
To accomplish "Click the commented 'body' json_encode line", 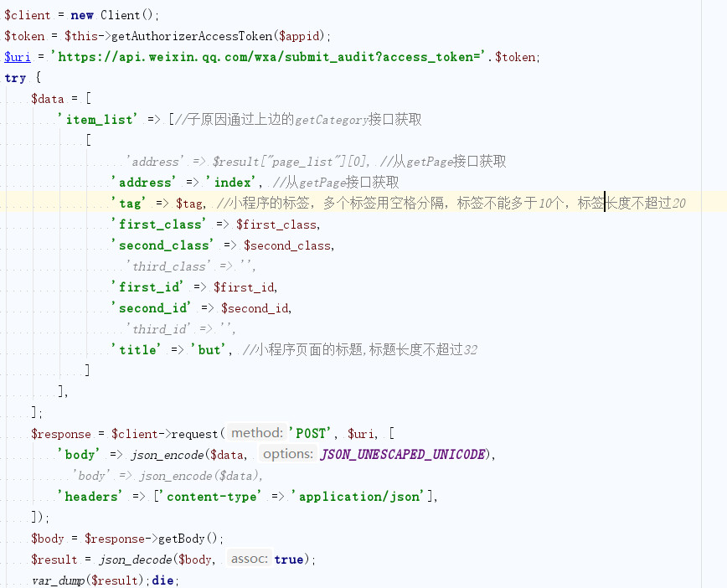I will pyautogui.click(x=168, y=475).
